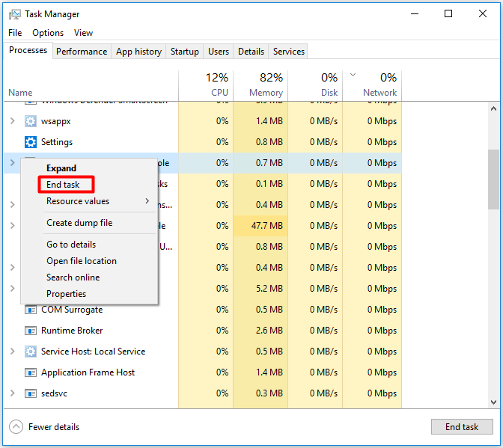
Task: Choose Search online in context menu
Action: click(x=89, y=277)
